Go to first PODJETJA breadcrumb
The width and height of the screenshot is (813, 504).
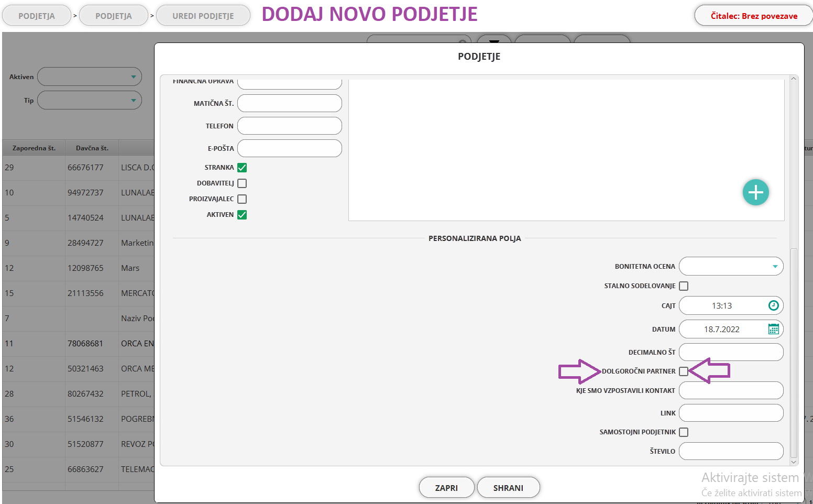point(37,16)
